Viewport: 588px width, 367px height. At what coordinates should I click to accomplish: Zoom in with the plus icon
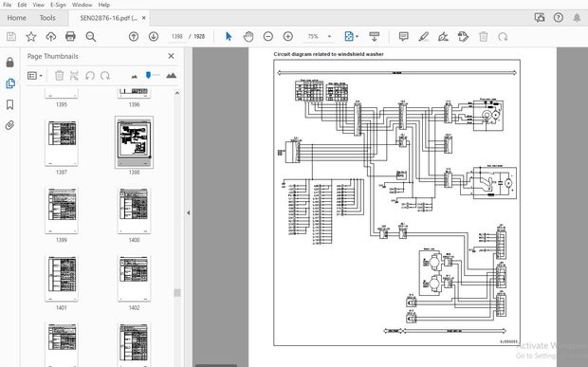[288, 36]
